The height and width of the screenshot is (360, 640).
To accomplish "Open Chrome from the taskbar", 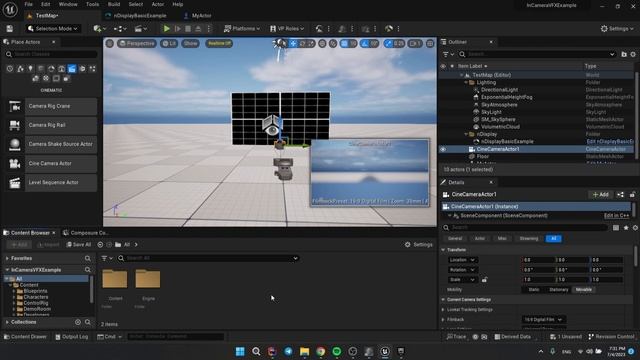I will click(x=320, y=351).
